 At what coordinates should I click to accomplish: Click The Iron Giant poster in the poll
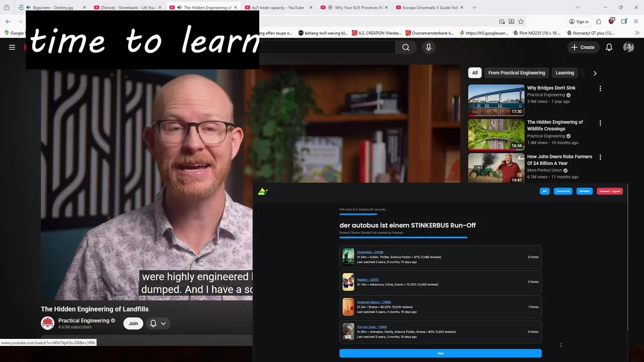tap(348, 332)
